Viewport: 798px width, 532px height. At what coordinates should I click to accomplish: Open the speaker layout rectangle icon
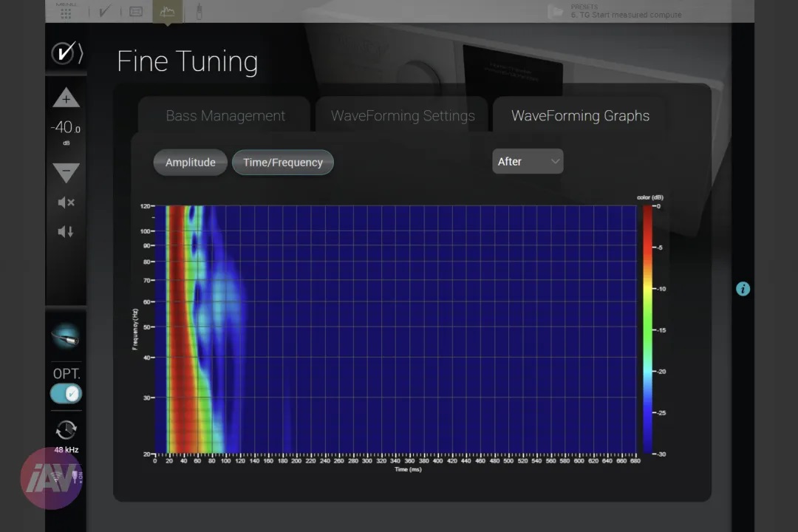point(136,11)
